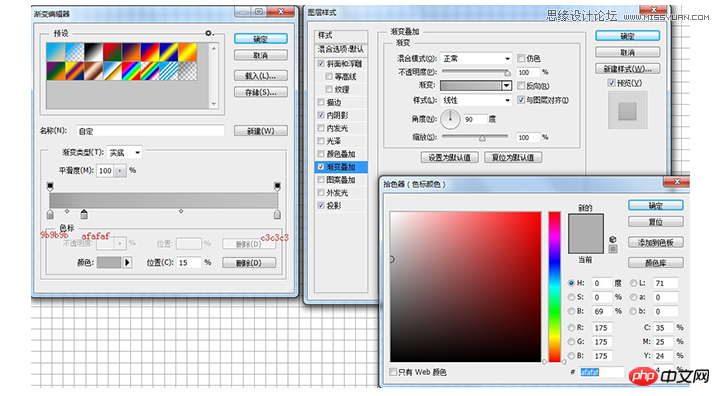
Task: Open the 样式 dropdown showing 线性
Action: tap(476, 100)
